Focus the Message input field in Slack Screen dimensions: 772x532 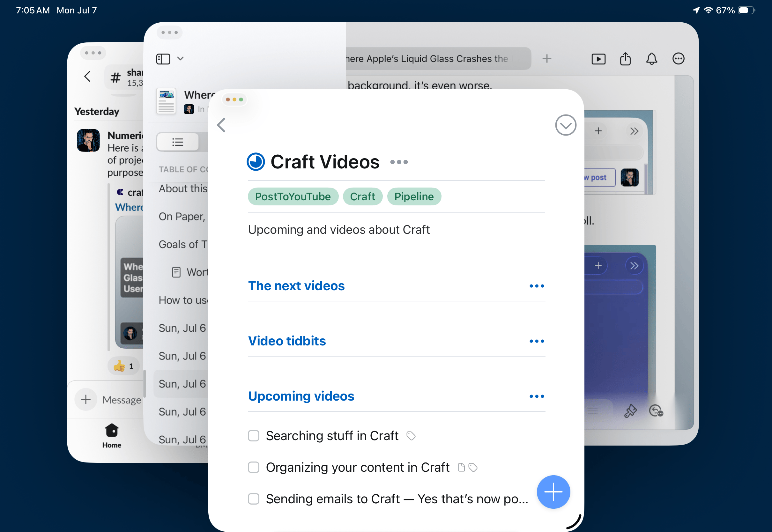click(x=122, y=400)
